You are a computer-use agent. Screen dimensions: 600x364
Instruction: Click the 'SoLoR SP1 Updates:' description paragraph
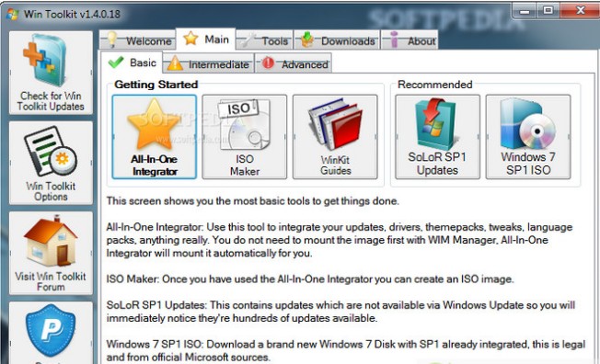click(x=340, y=312)
